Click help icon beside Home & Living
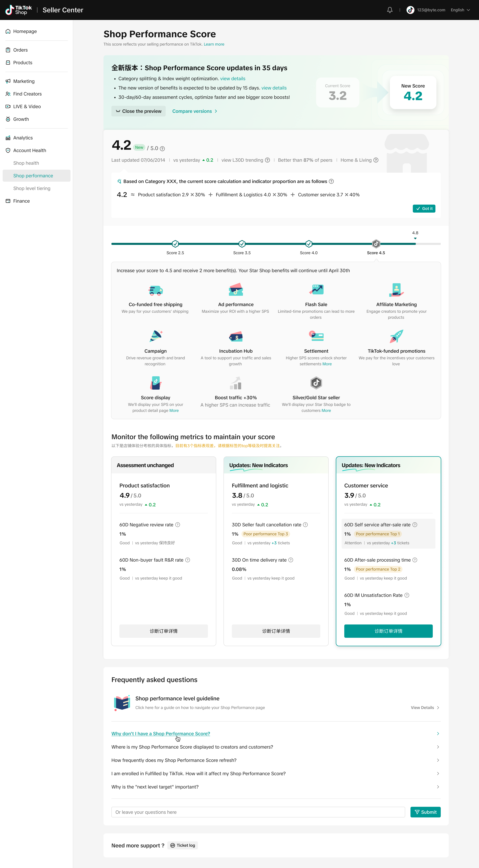This screenshot has height=868, width=479. pos(376,160)
